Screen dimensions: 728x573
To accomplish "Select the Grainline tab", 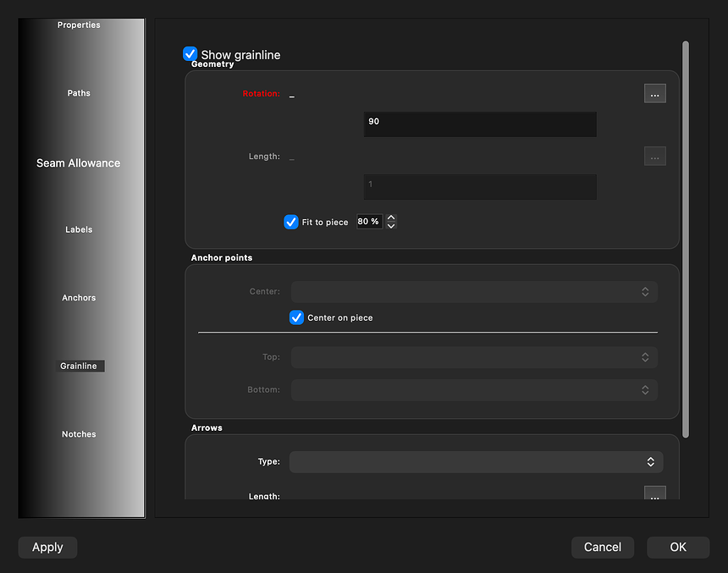I will pyautogui.click(x=79, y=366).
